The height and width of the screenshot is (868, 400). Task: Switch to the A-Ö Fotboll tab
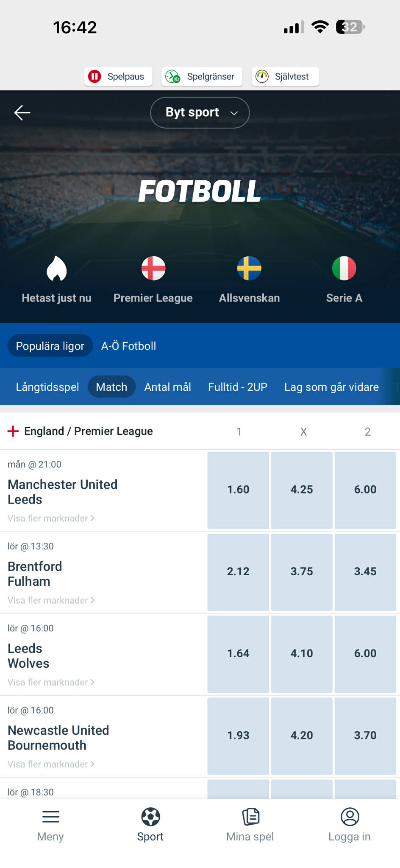point(128,346)
